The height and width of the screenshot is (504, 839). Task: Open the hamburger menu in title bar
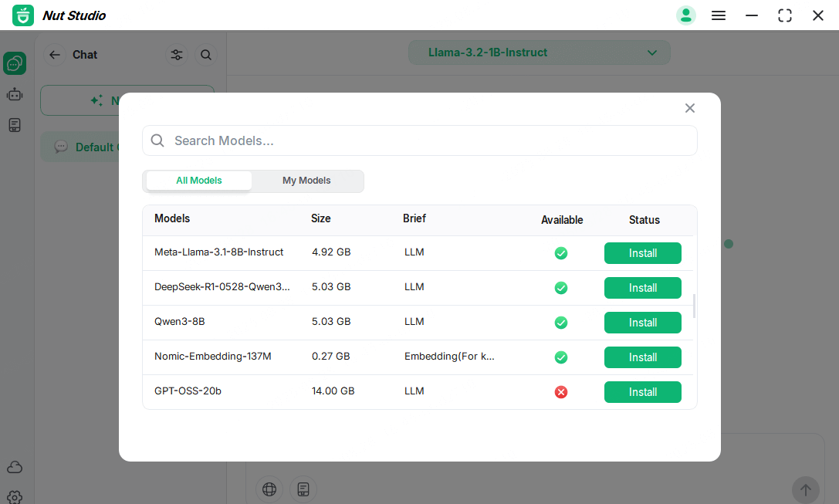pyautogui.click(x=718, y=15)
